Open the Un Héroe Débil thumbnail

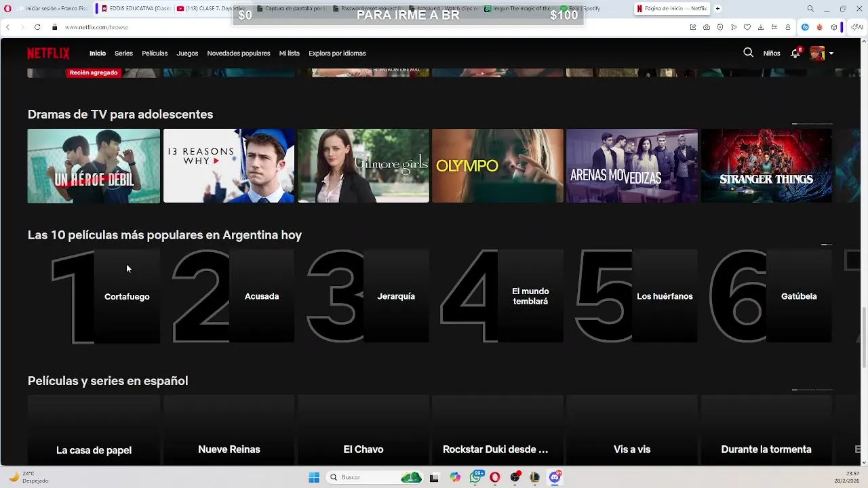(94, 166)
